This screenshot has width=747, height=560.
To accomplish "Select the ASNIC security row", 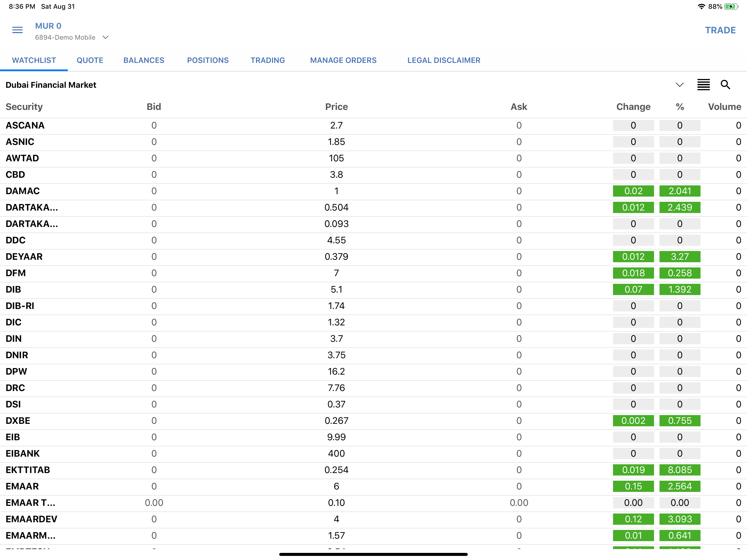I will click(x=373, y=142).
